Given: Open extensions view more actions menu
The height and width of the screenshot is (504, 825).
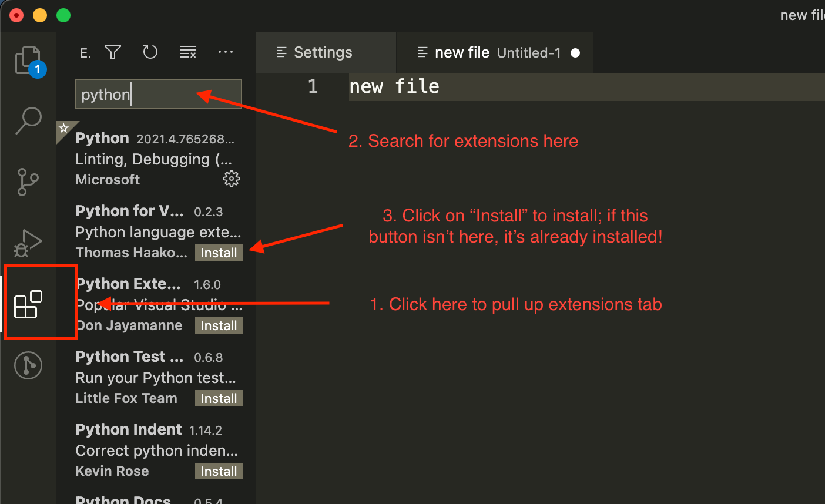Looking at the screenshot, I should [x=226, y=52].
